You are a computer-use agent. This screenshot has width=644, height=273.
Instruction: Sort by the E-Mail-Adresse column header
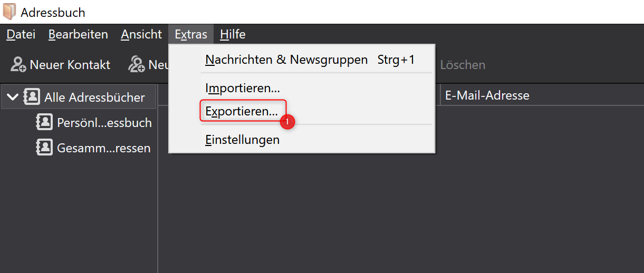click(487, 95)
